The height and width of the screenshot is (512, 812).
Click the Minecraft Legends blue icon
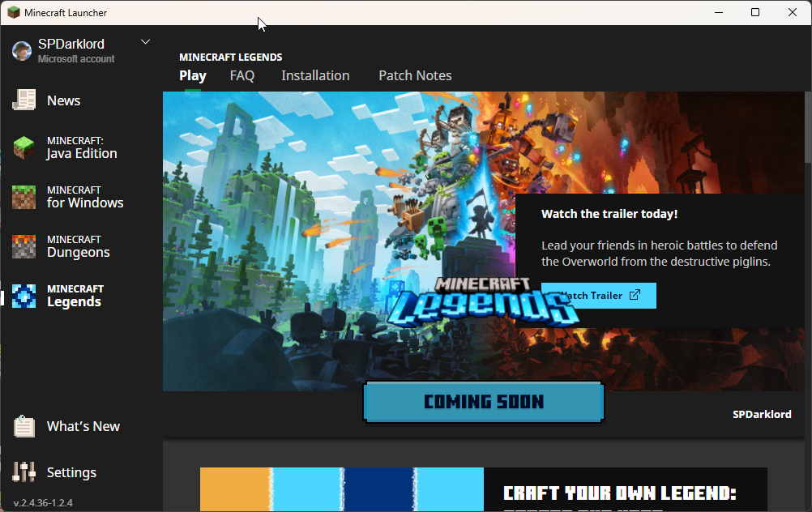[x=24, y=297]
